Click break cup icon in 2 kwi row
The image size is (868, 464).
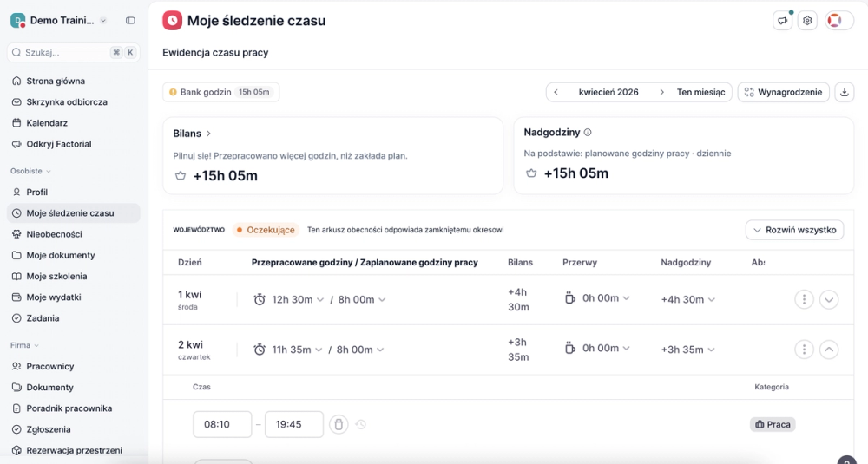coord(570,349)
